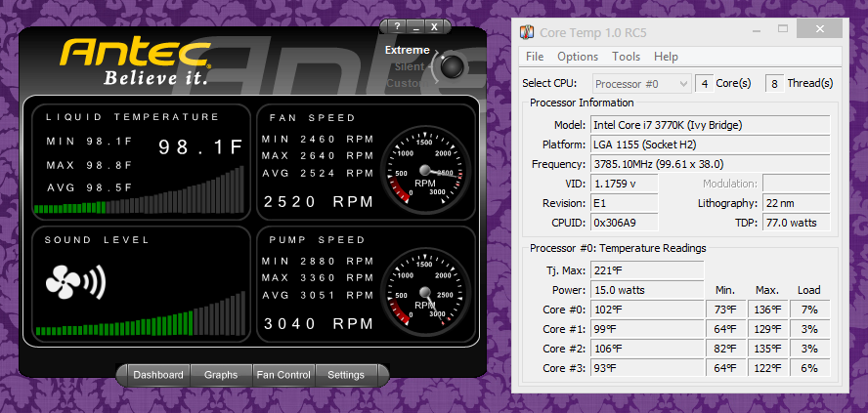Click the Platform field LGA 1155
868x413 pixels.
click(711, 145)
